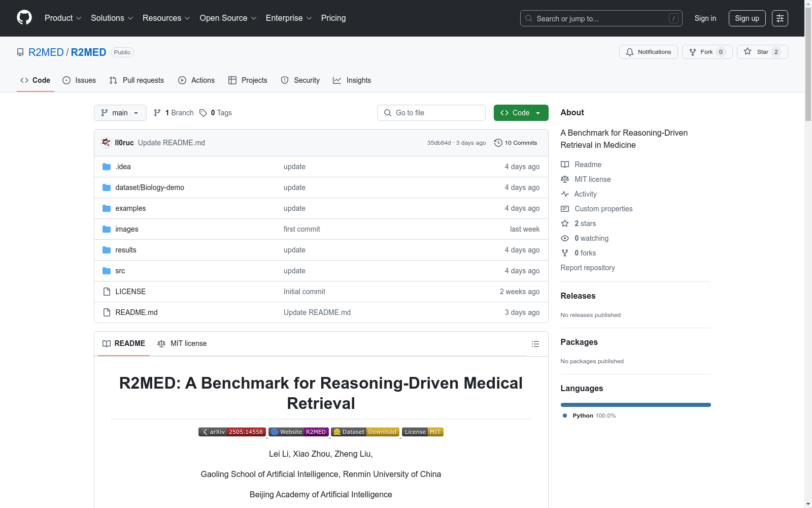
Task: Switch to the Pull requests tab
Action: tap(137, 80)
